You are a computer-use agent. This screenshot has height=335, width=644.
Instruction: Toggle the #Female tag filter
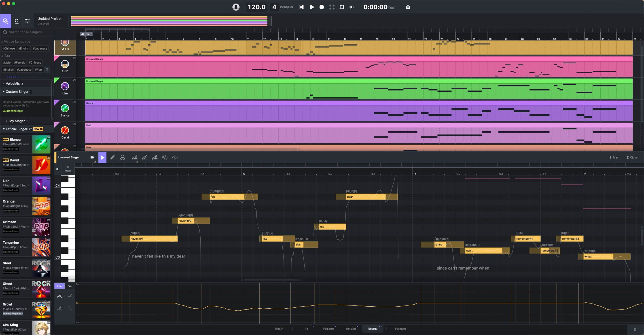click(19, 62)
